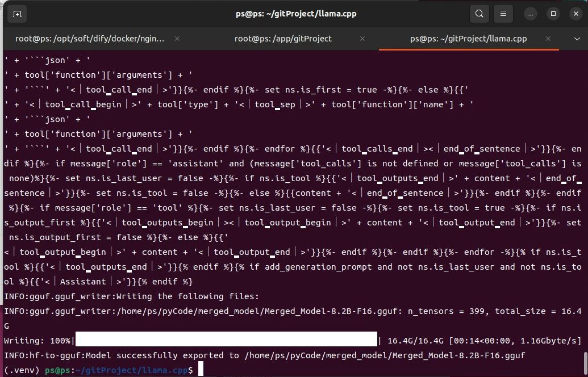Image resolution: width=588 pixels, height=377 pixels.
Task: Expand the tab list dropdown arrow
Action: click(577, 39)
